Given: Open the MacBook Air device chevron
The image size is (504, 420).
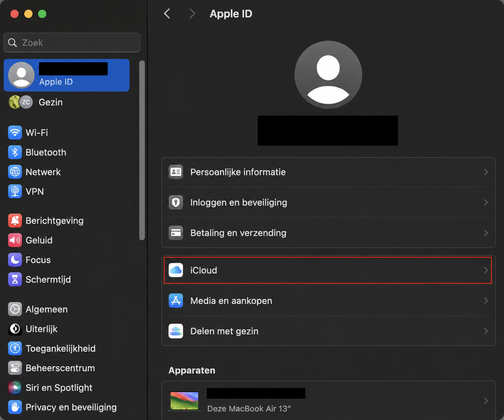Looking at the screenshot, I should 486,401.
